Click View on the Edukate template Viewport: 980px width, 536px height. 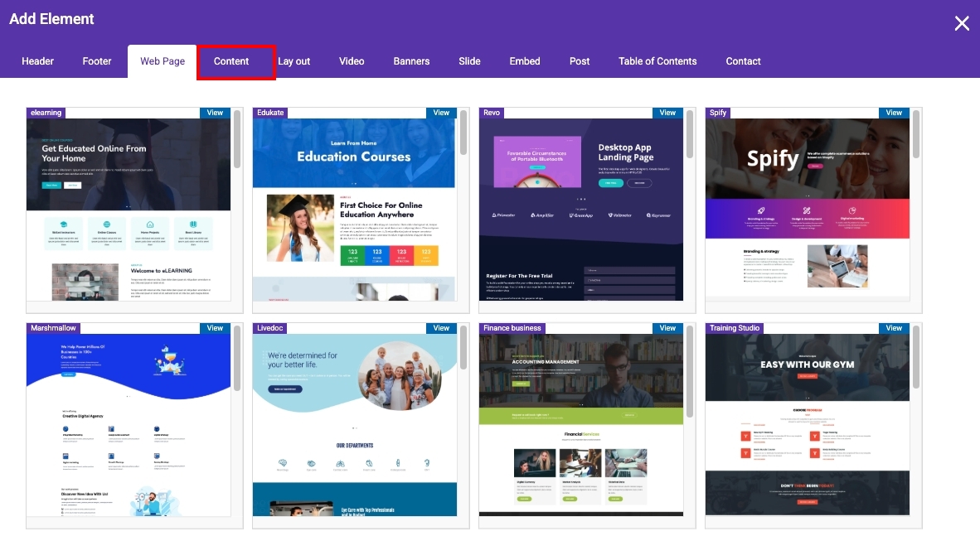pos(441,113)
